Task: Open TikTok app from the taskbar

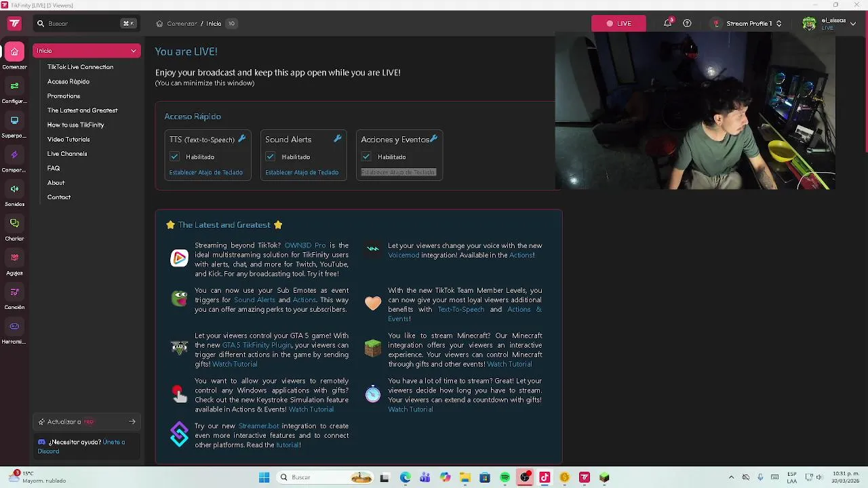Action: point(545,478)
